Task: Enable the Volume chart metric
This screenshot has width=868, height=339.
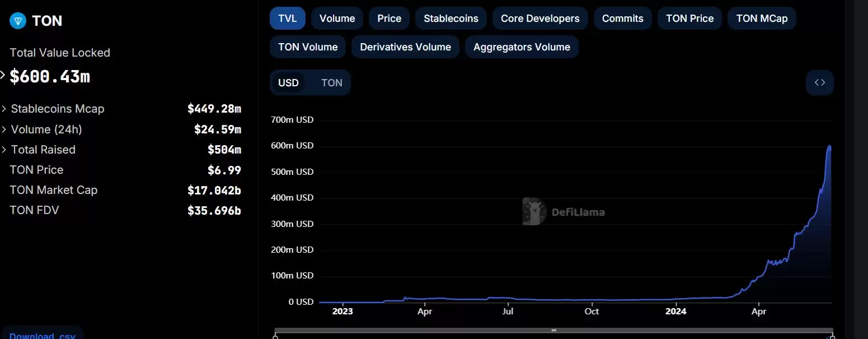Action: coord(337,18)
